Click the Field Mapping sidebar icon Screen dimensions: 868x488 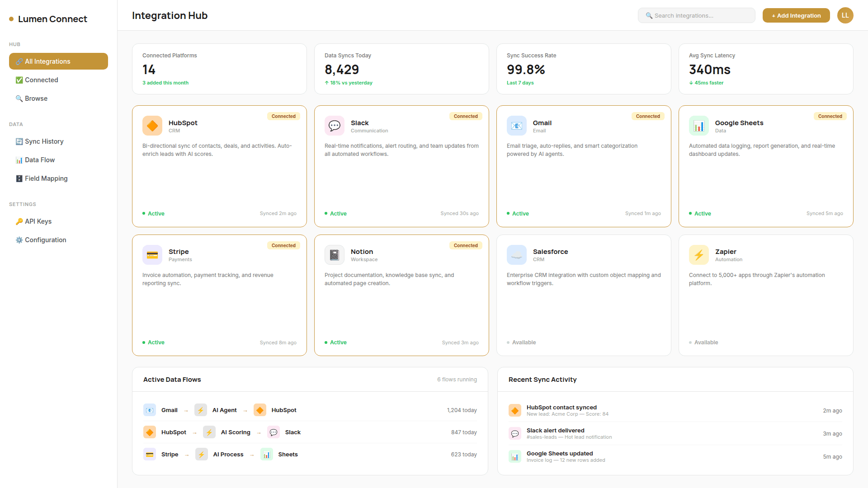click(x=19, y=178)
